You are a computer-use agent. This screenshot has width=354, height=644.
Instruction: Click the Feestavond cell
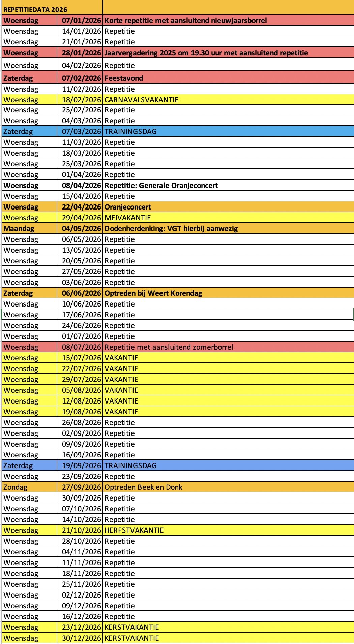coord(124,78)
